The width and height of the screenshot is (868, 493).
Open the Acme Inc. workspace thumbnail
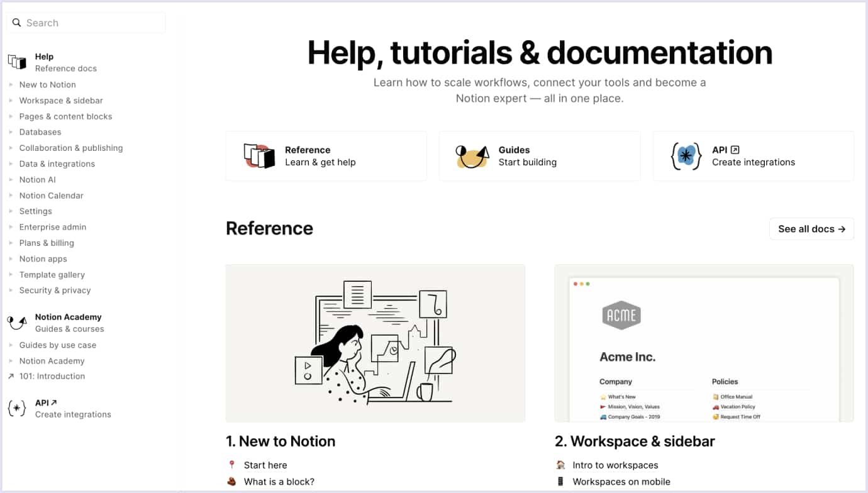[x=704, y=343]
